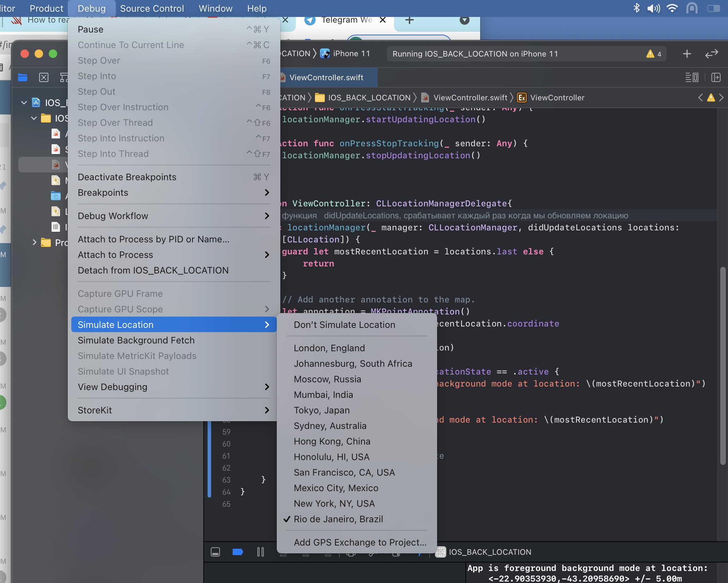The image size is (728, 583).
Task: Go to next issue chevron
Action: click(721, 98)
